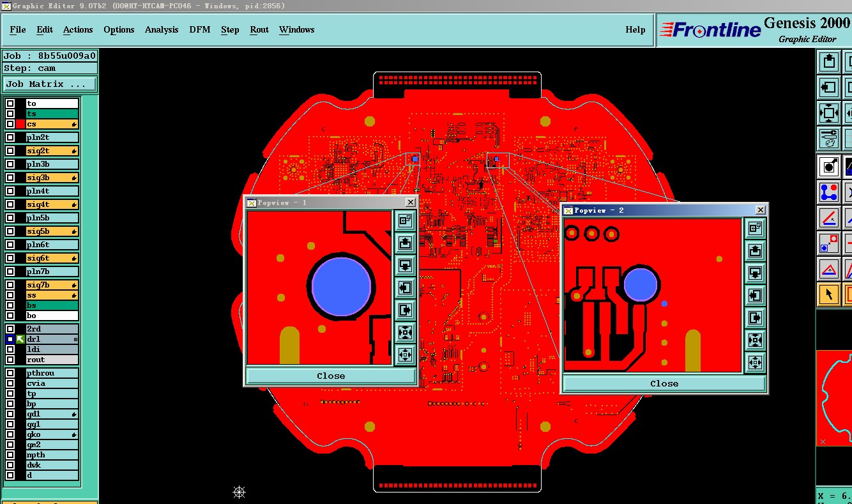Screen dimensions: 852x504
Task: Pan left in Popview 2
Action: click(x=755, y=296)
